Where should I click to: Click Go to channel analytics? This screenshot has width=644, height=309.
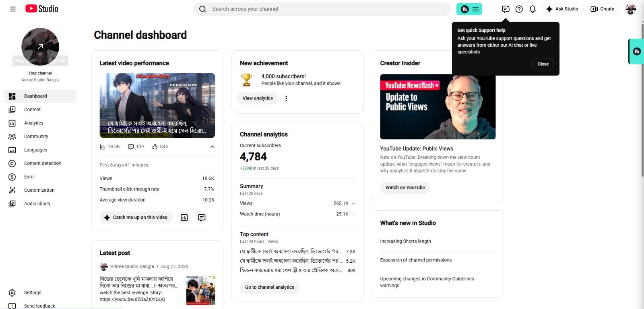pos(270,287)
